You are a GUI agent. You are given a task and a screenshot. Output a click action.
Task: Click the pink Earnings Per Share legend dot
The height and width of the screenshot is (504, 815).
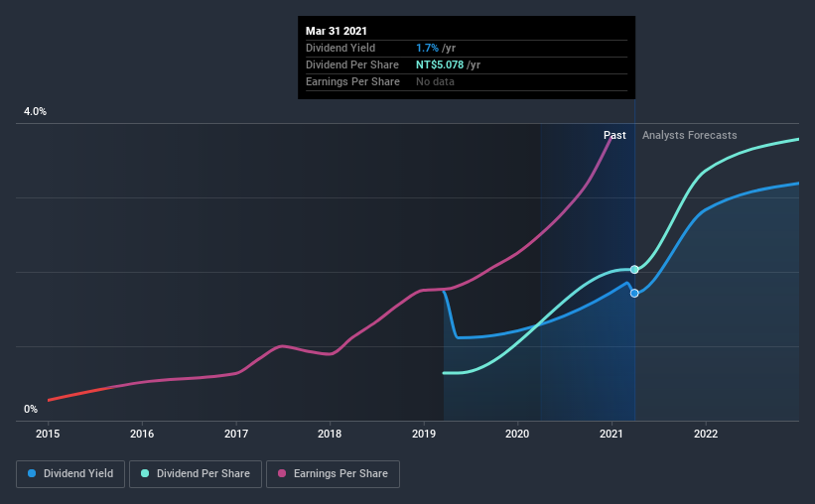click(x=282, y=473)
